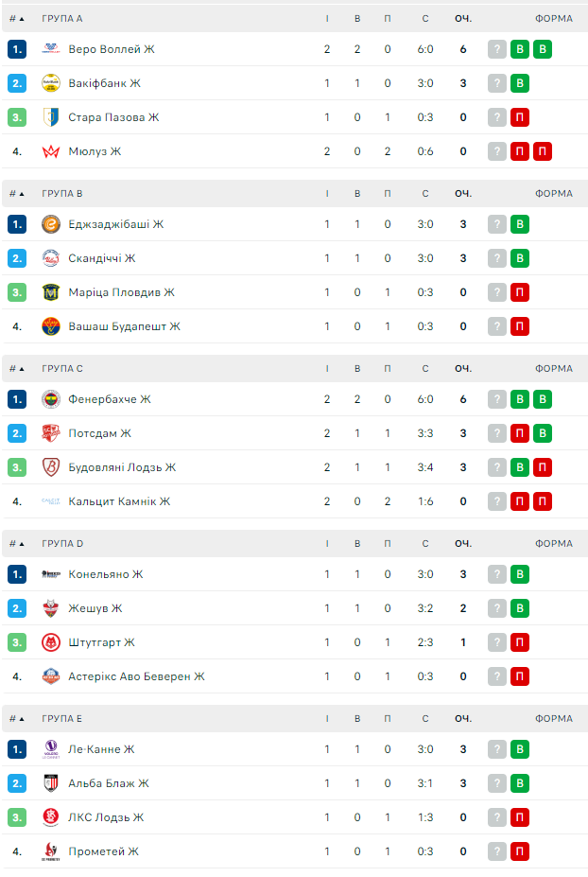Click the Еджзаджібаші team logo

coord(51,224)
